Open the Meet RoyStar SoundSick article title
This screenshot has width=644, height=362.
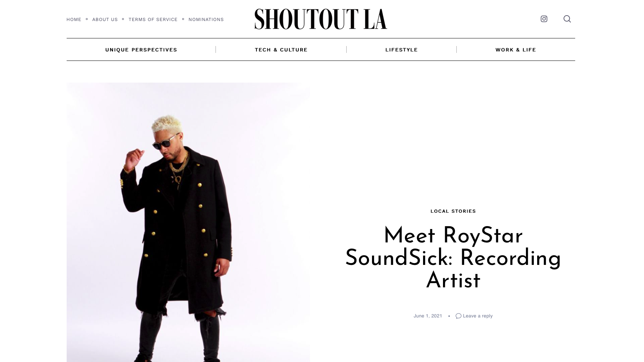[453, 258]
